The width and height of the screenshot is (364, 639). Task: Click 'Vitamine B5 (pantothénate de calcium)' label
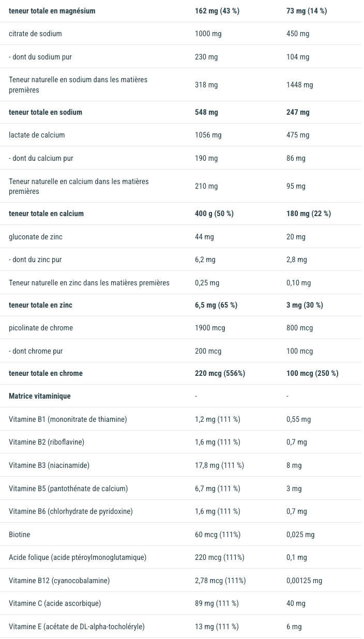click(x=68, y=489)
